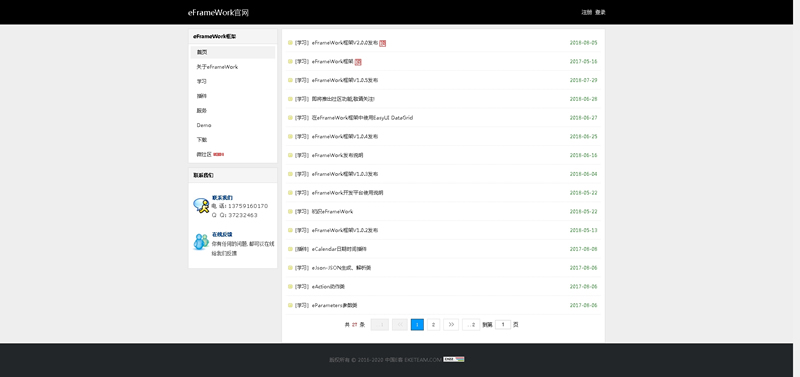Viewport: 800px width, 377px height.
Task: Click the red new badge beside 微社区
Action: [218, 154]
